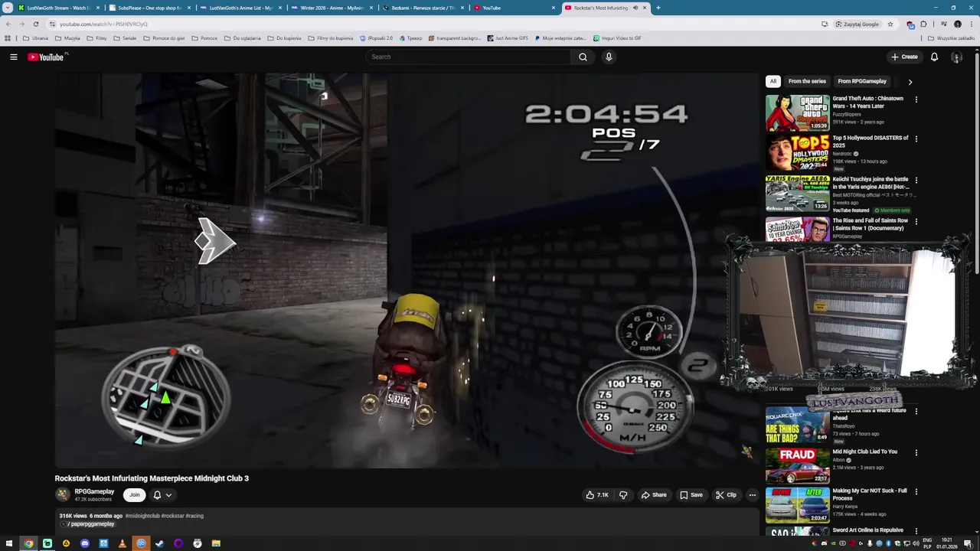980x551 pixels.
Task: Switch to SubsPlease browser tab
Action: [150, 8]
